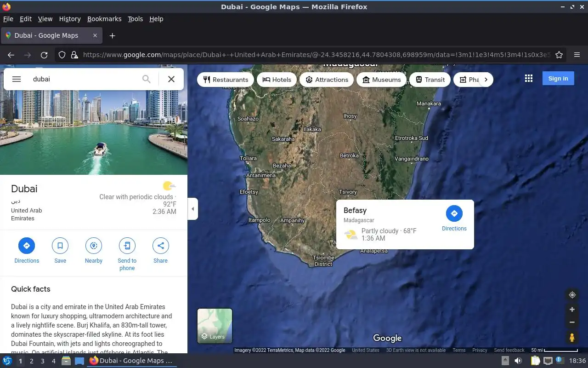The height and width of the screenshot is (368, 588).
Task: Click Send feedback link
Action: 509,351
